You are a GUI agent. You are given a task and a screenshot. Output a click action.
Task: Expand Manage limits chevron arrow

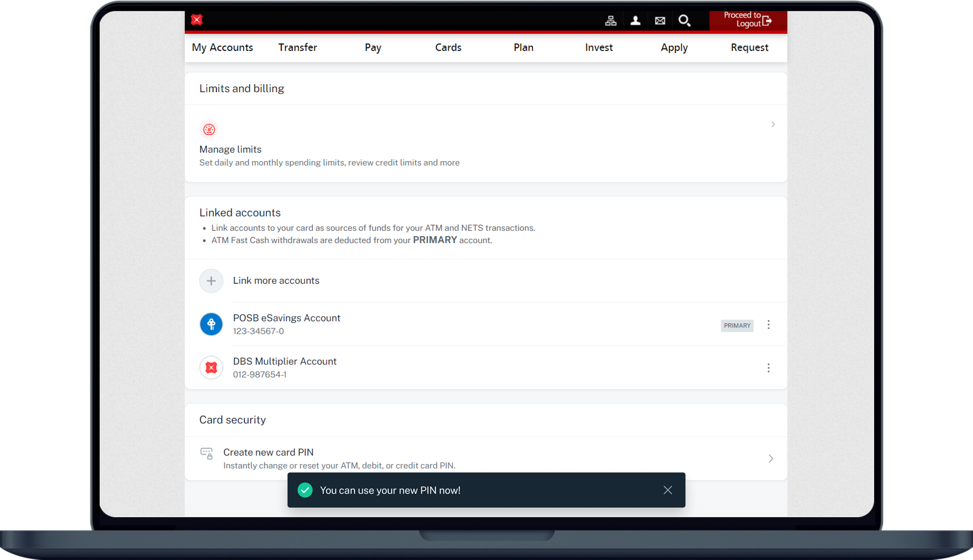[x=773, y=124]
